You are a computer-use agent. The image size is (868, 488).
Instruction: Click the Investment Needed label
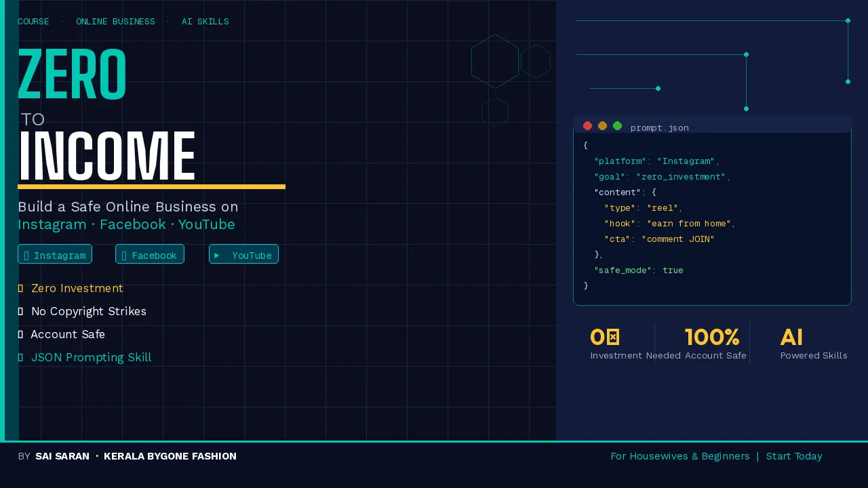635,356
